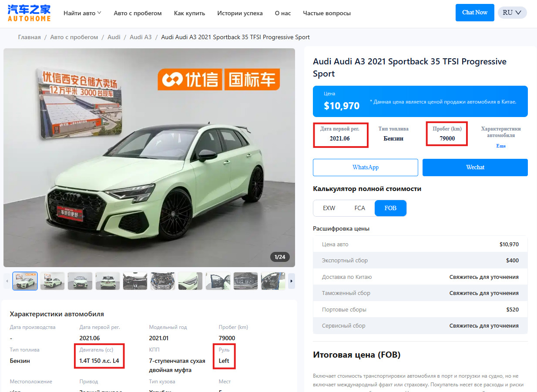Click the Left steering value
Viewport: 537px width, 392px height.
click(224, 361)
